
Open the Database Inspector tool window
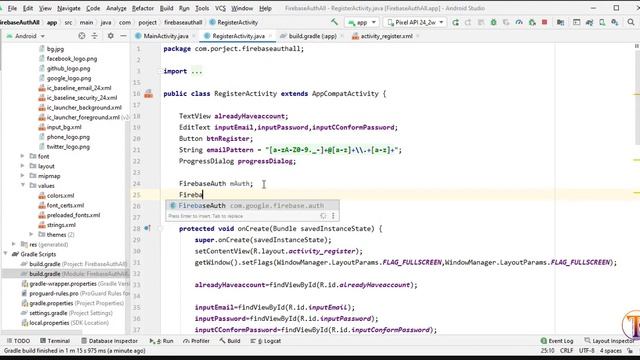click(109, 341)
